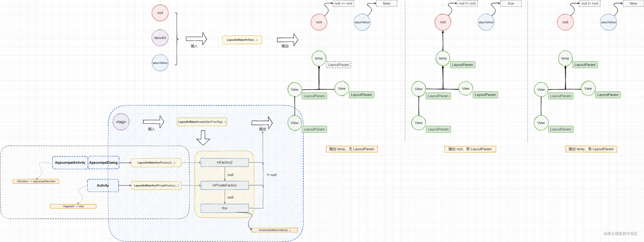The image size is (644, 242).
Task: Click the false label next to null == root
Action: (x=386, y=3)
